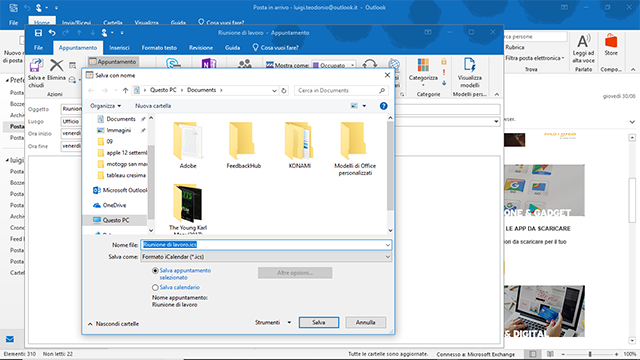Click the help question mark in dialog
This screenshot has height=360, width=640.
click(383, 106)
